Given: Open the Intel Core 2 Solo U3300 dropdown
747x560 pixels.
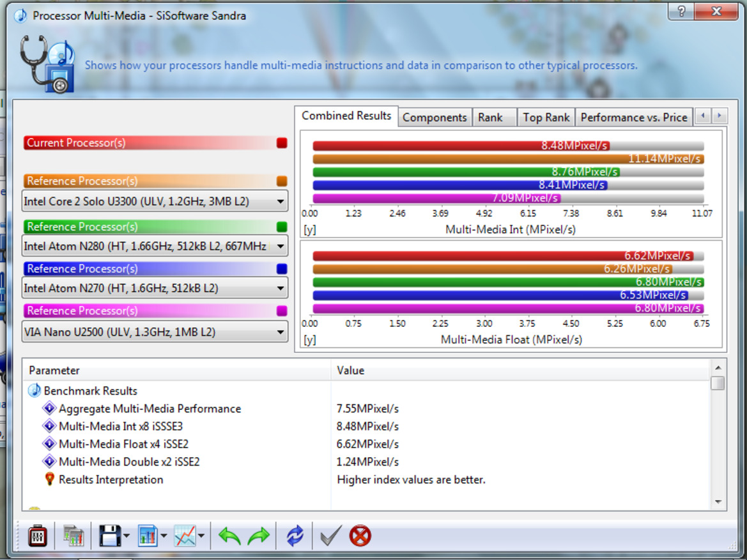Looking at the screenshot, I should tap(155, 201).
